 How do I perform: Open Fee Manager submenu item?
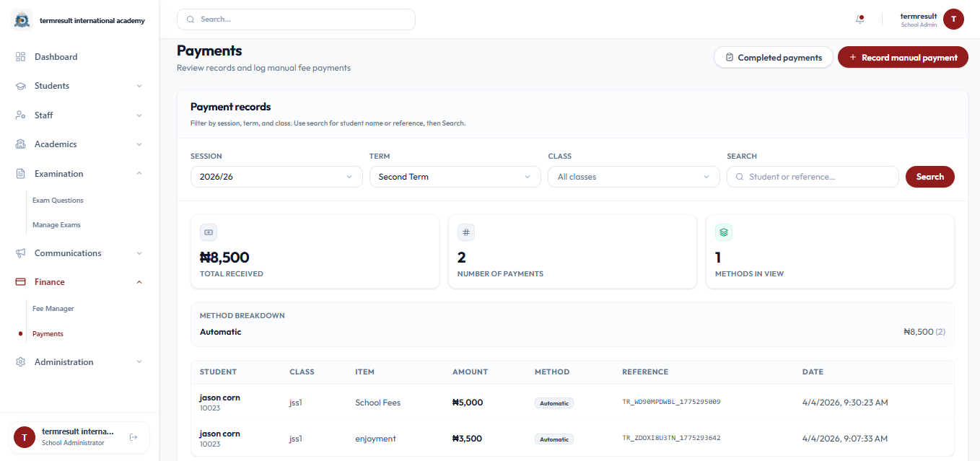point(53,309)
